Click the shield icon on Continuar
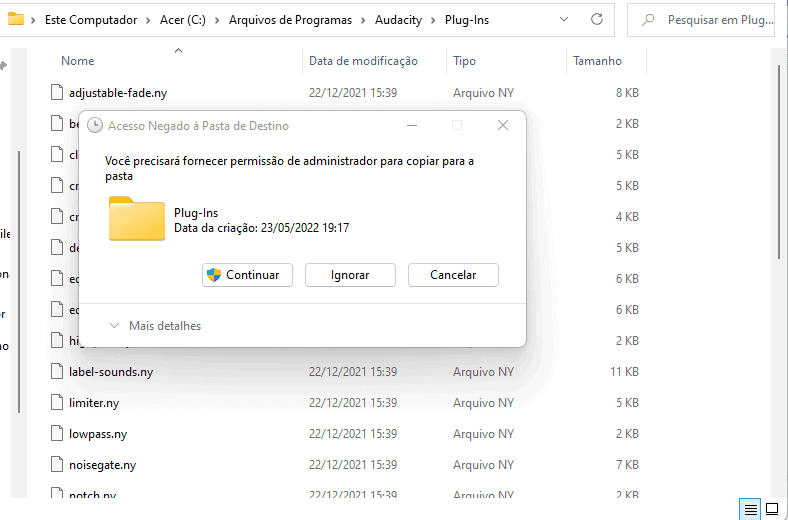Viewport: 788px width, 520px height. 214,275
